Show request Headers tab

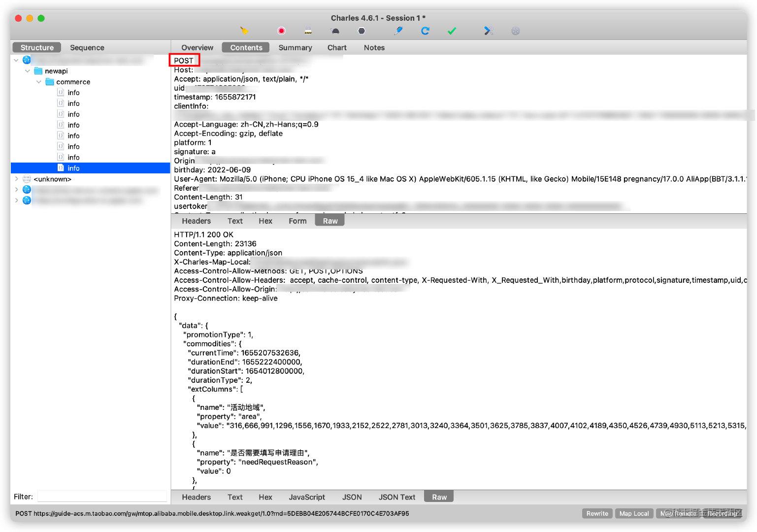point(196,221)
